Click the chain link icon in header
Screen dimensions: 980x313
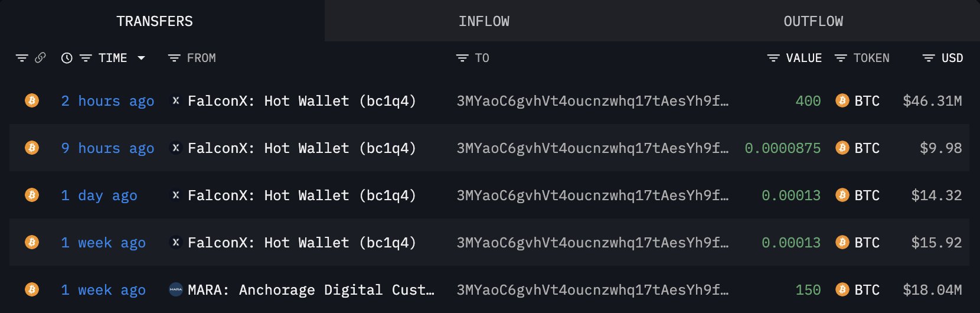tap(40, 58)
